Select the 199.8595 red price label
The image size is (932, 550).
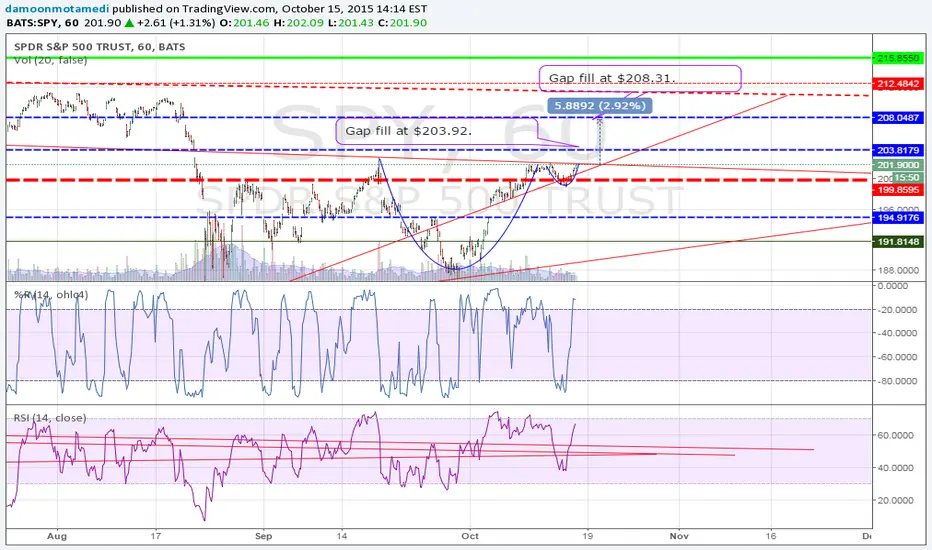(x=898, y=190)
